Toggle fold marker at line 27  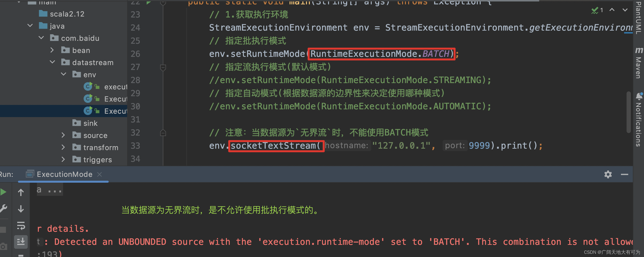point(163,67)
